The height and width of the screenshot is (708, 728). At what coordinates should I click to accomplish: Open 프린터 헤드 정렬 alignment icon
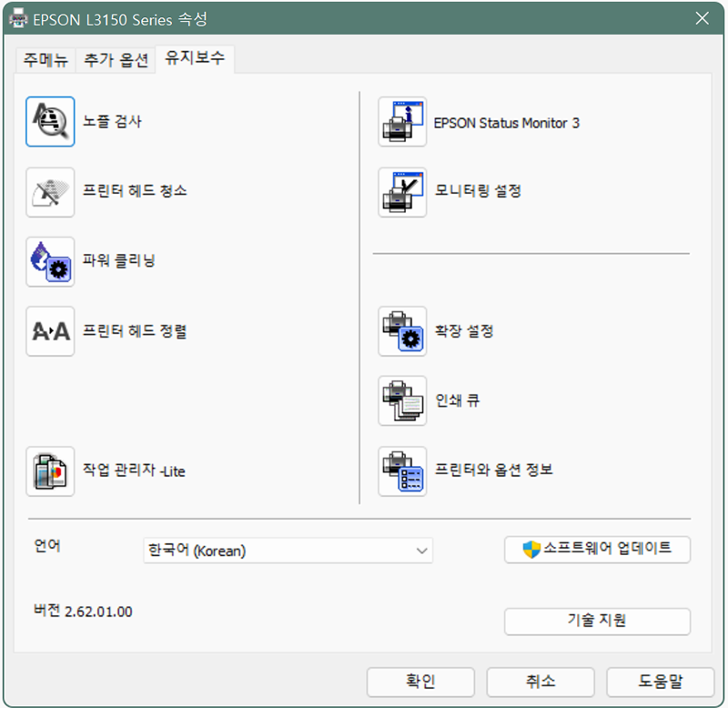50,331
